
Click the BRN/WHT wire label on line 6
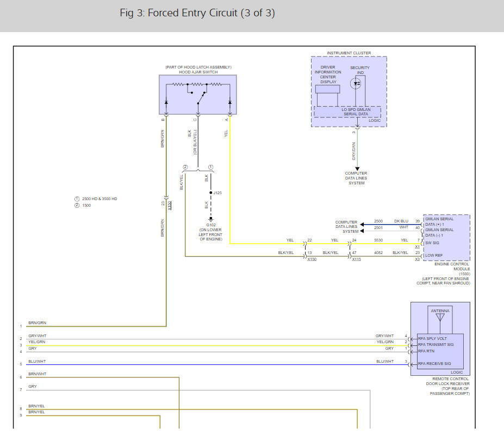38,374
